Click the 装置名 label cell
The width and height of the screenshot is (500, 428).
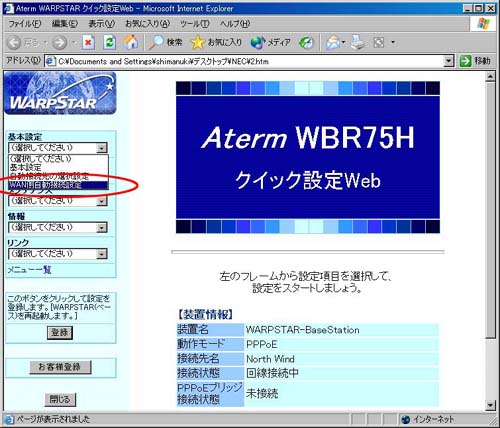pos(210,330)
